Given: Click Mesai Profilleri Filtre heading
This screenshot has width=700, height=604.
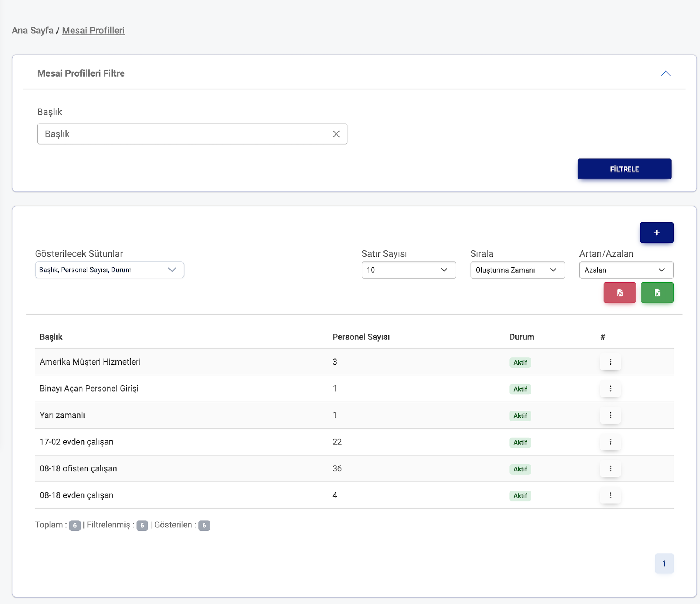Looking at the screenshot, I should click(81, 73).
